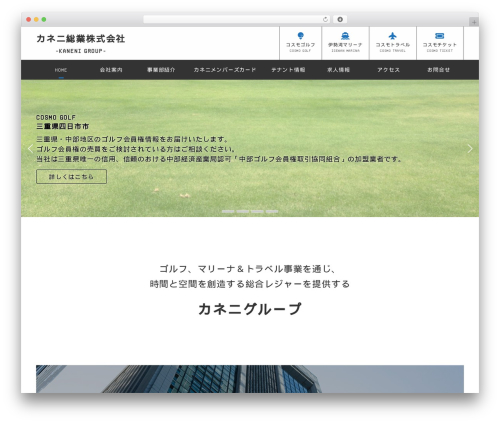Viewport: 500px width, 423px height.
Task: Click the 詳しくはこちら button
Action: [x=71, y=177]
